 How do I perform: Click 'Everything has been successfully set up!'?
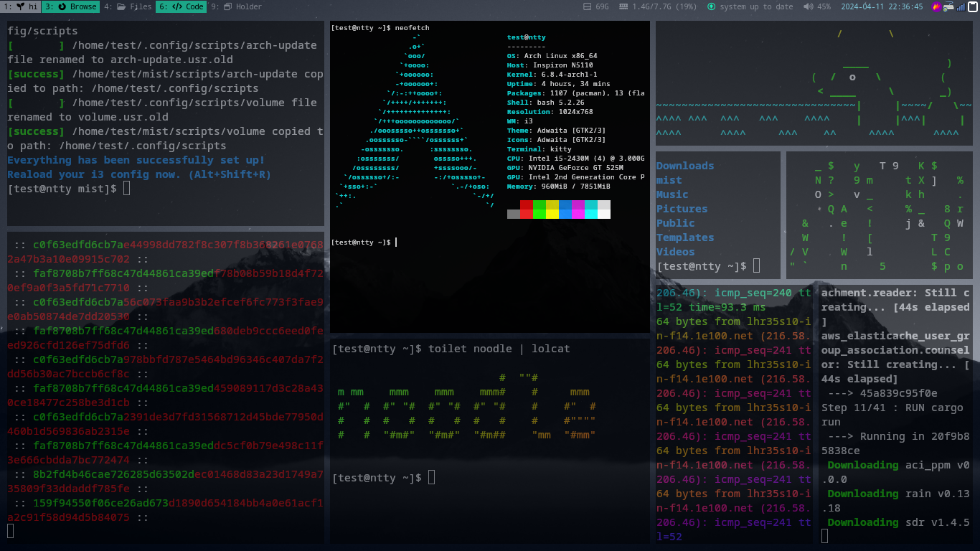point(136,160)
